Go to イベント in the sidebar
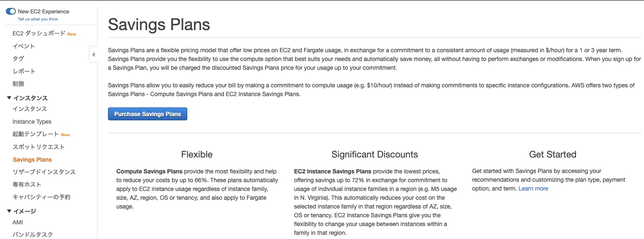The width and height of the screenshot is (644, 239). click(x=24, y=46)
